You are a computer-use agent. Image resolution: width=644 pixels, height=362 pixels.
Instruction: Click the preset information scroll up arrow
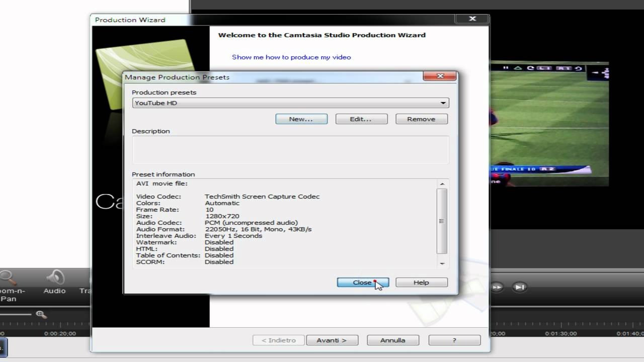point(442,184)
